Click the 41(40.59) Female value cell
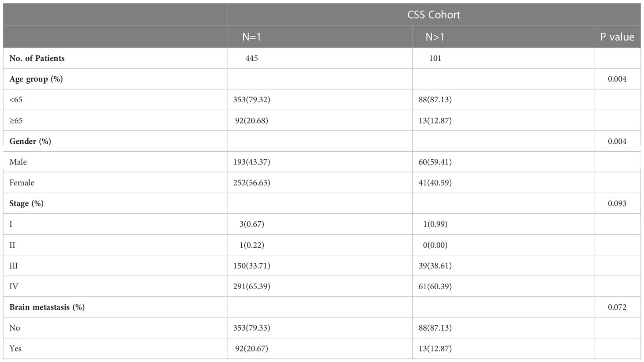Screen dimensions: 644x362 (x=435, y=183)
